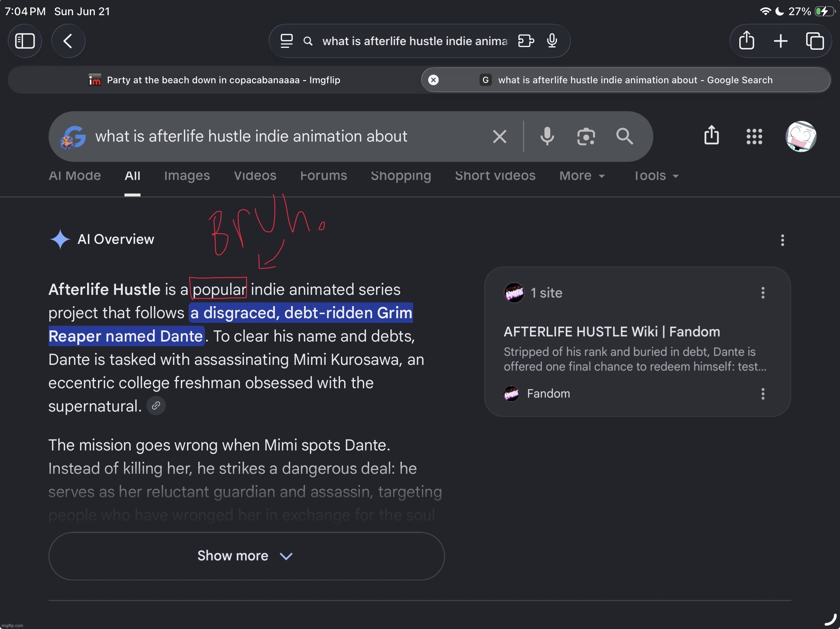Open AI Overview options menu
840x629 pixels.
pos(782,240)
